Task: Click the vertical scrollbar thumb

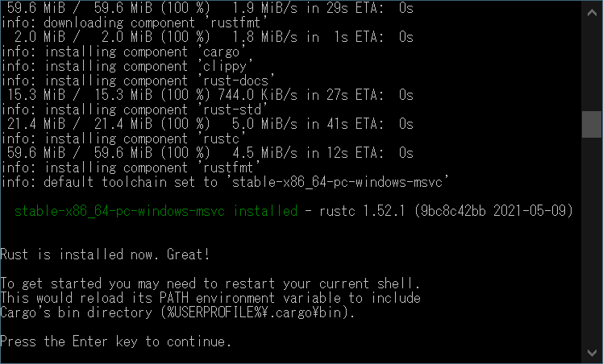Action: click(592, 124)
